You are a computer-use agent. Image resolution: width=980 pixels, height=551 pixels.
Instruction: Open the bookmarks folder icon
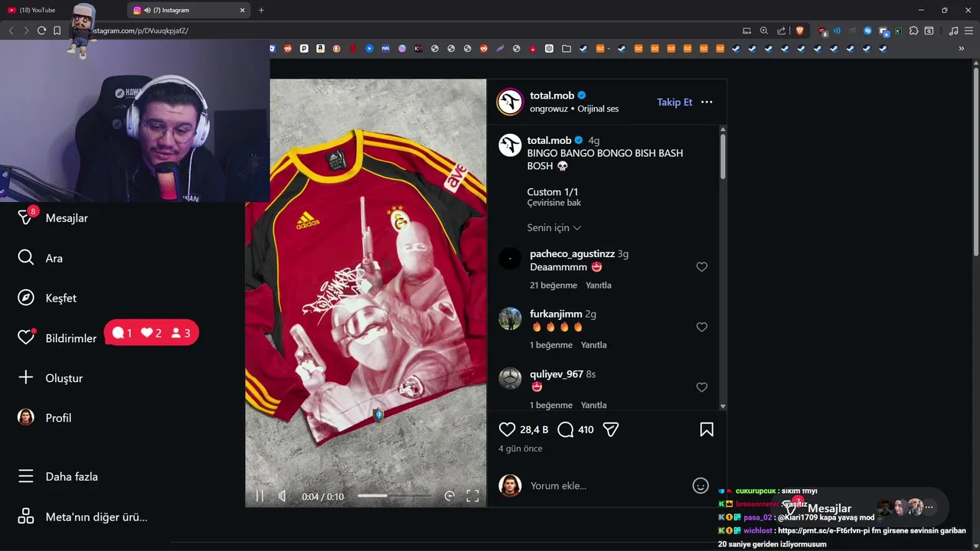(x=567, y=48)
